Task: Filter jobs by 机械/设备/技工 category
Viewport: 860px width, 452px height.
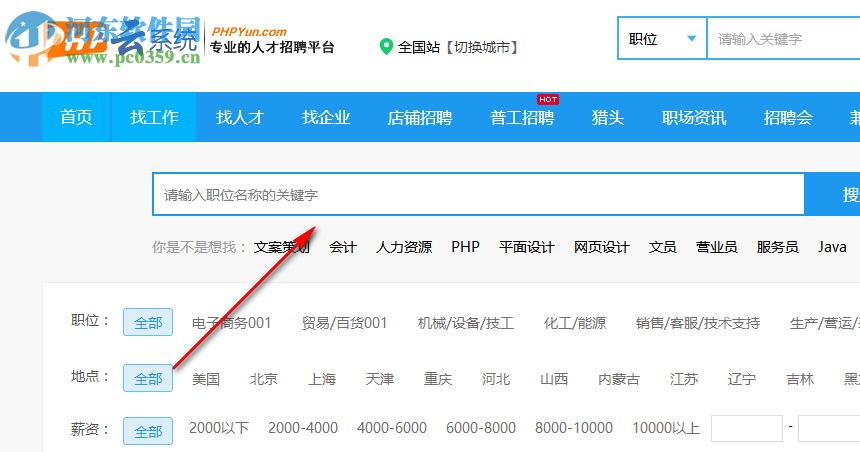Action: coord(466,323)
